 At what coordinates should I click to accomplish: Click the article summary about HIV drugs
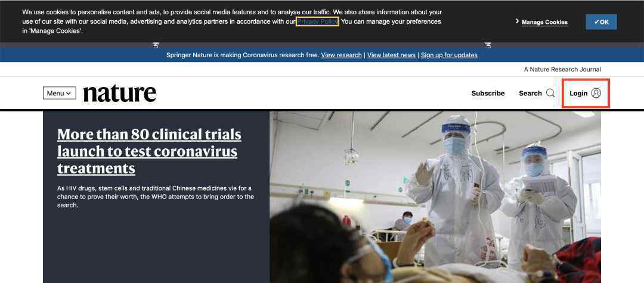coord(156,197)
